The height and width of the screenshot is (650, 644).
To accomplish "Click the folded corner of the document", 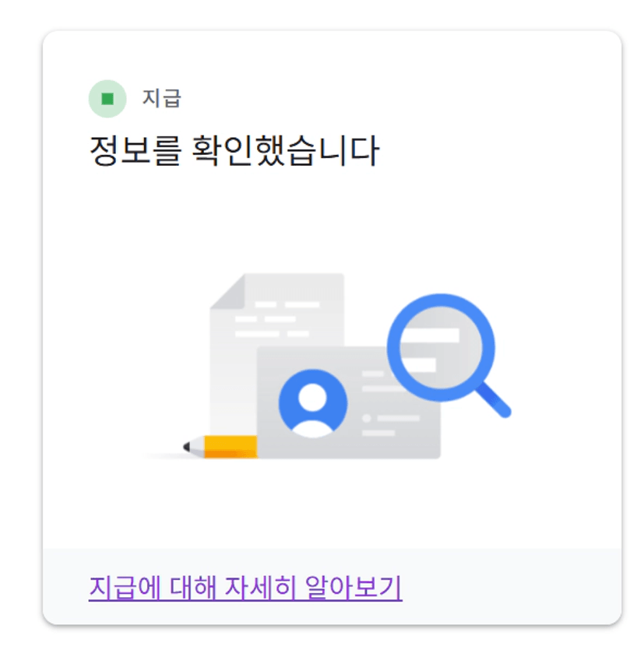I will [x=227, y=291].
